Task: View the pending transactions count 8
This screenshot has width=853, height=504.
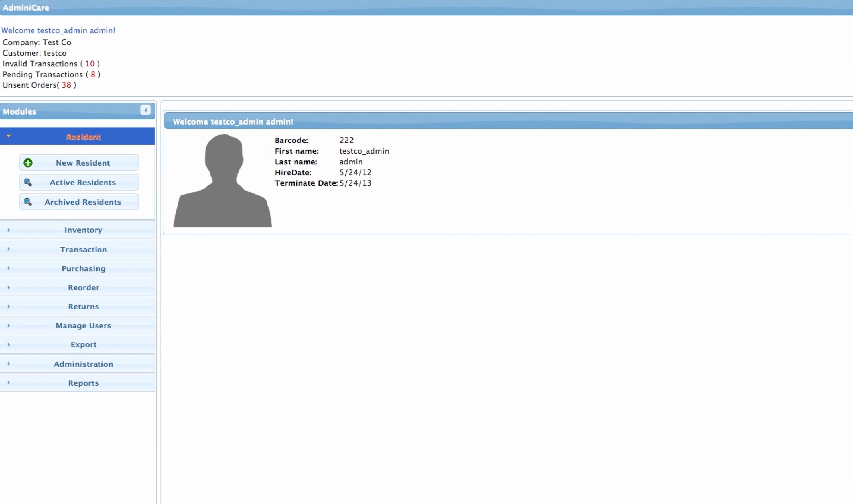Action: coord(93,74)
